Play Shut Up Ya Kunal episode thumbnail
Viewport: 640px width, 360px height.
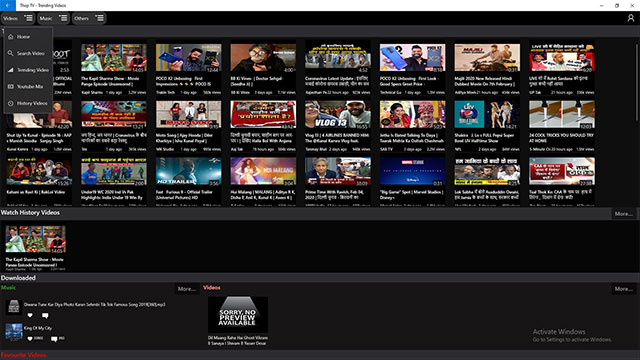pos(39,115)
